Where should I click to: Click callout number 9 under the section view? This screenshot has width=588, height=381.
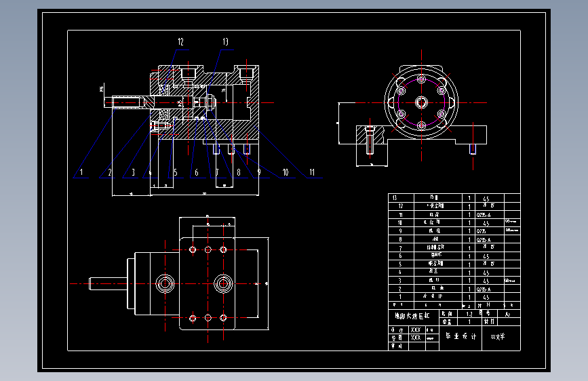[x=259, y=172]
